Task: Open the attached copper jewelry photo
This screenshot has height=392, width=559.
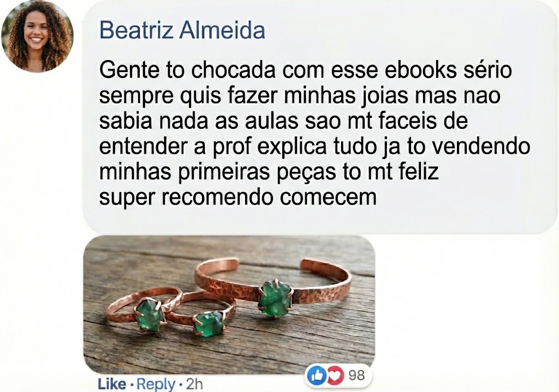Action: (229, 305)
